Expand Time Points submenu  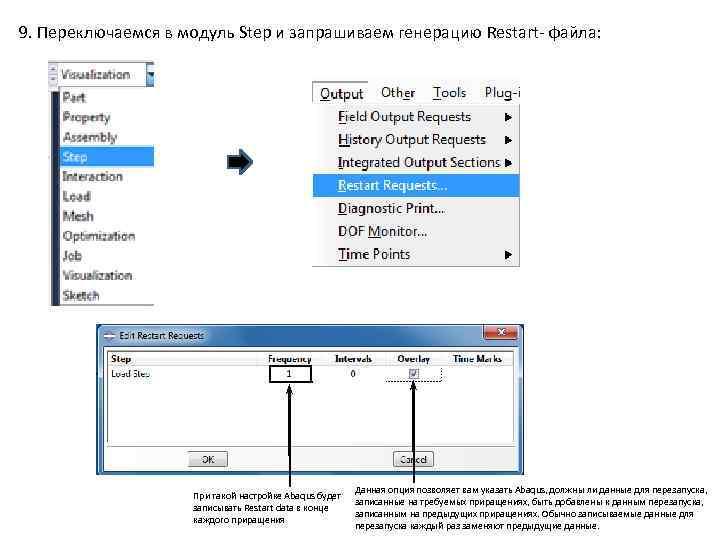[416, 254]
